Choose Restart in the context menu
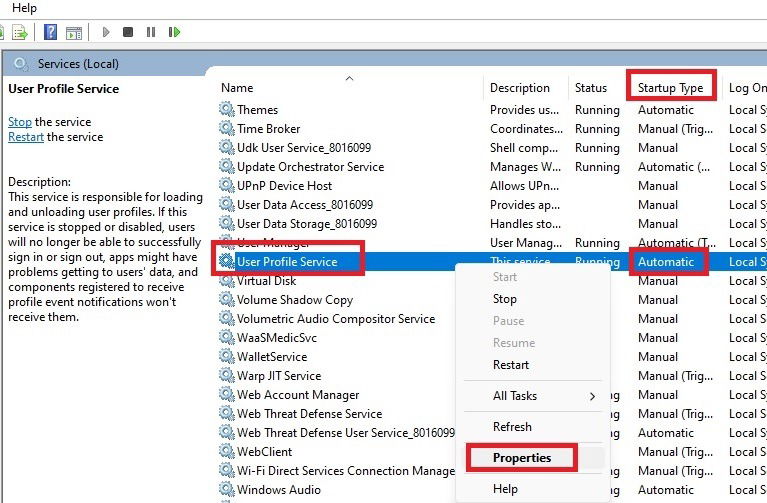Viewport: 767px width, 503px height. (x=511, y=365)
